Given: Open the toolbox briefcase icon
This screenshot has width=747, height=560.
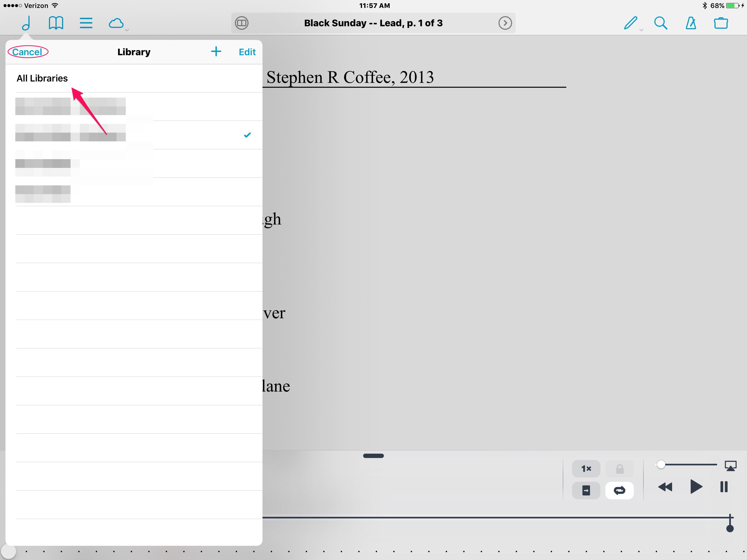Looking at the screenshot, I should [721, 23].
